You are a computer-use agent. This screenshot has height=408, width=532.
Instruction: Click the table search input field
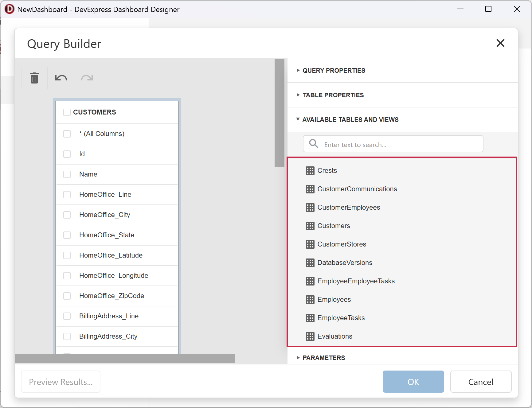[393, 144]
